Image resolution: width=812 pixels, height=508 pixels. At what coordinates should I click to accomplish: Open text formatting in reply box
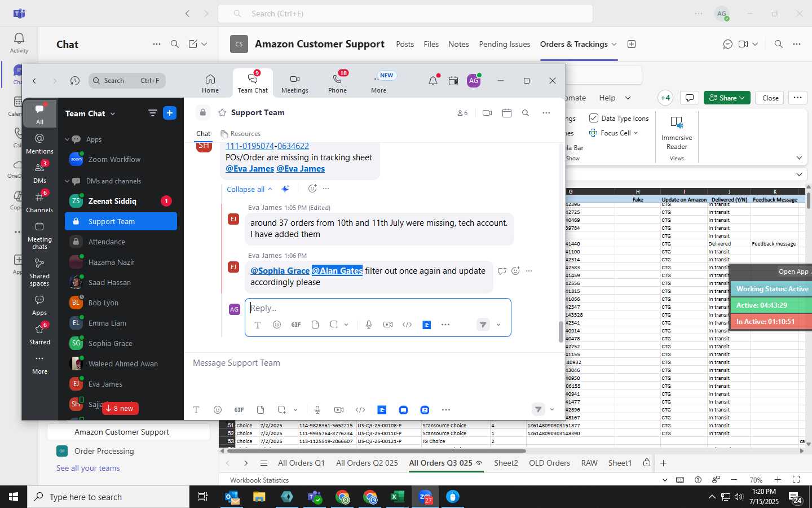[x=258, y=325]
